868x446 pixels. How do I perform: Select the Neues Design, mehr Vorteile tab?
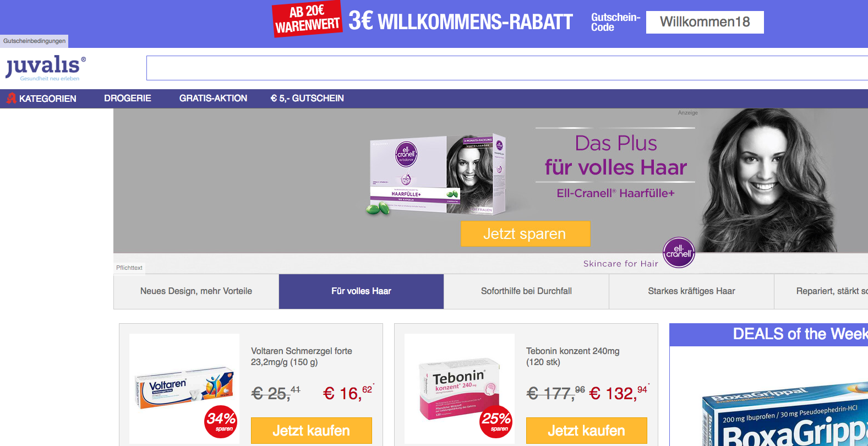pos(196,291)
